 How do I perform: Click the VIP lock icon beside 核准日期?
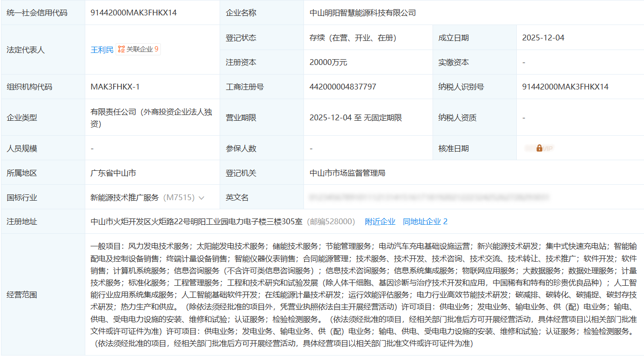[x=539, y=148]
